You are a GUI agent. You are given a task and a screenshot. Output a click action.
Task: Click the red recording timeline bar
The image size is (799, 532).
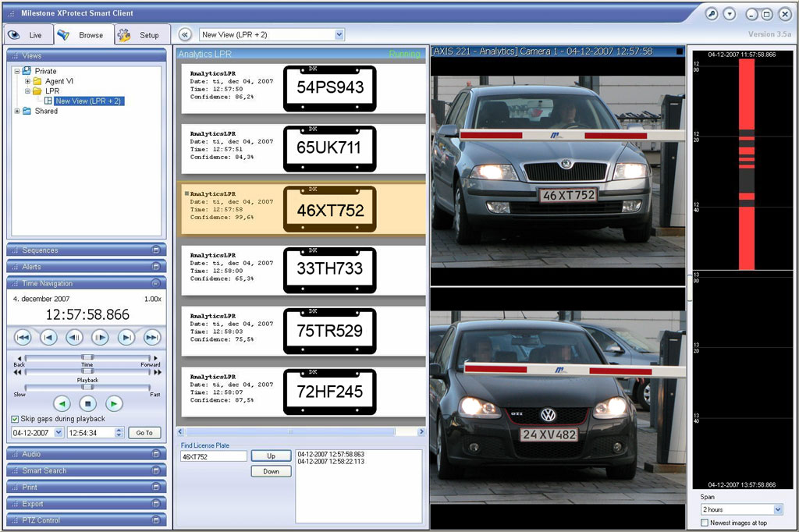pyautogui.click(x=747, y=164)
